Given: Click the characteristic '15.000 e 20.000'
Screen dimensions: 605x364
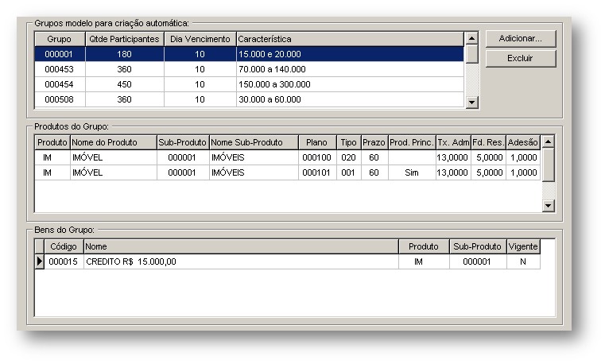Looking at the screenshot, I should pyautogui.click(x=270, y=54).
